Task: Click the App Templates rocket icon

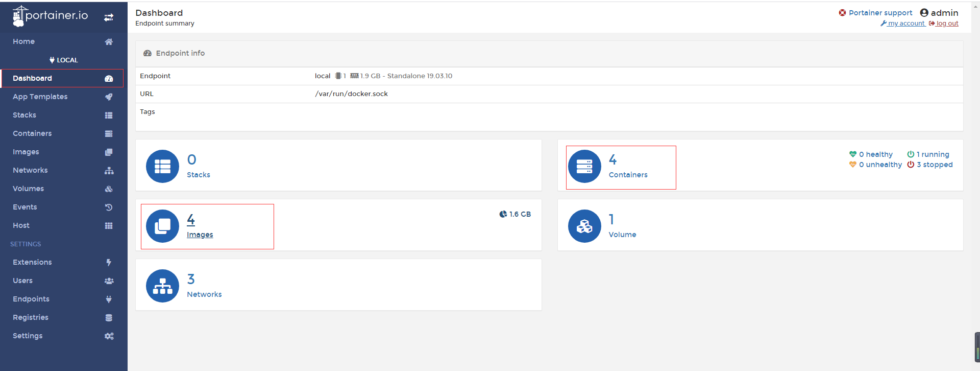Action: tap(109, 97)
